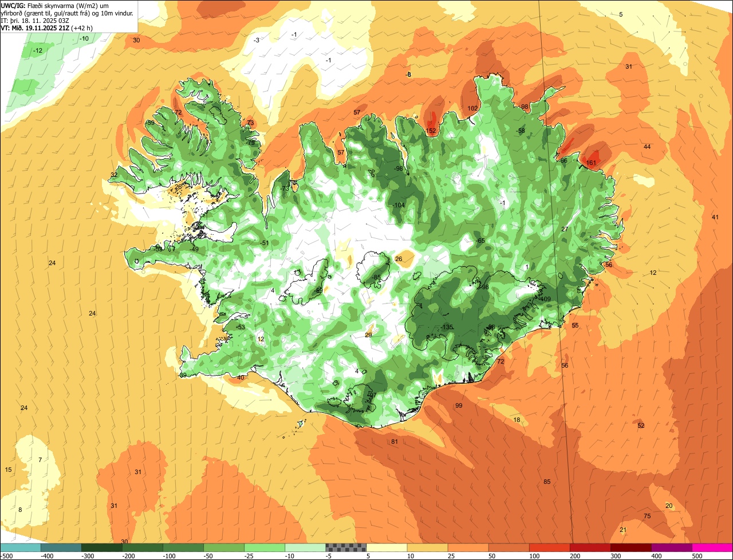
Task: Click the '-49' value on the western peninsula
Action: click(194, 249)
